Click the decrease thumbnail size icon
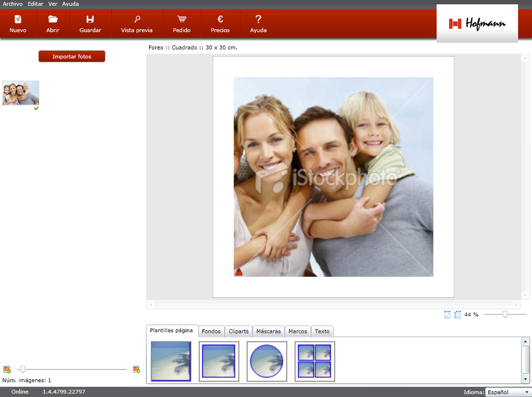 click(7, 369)
